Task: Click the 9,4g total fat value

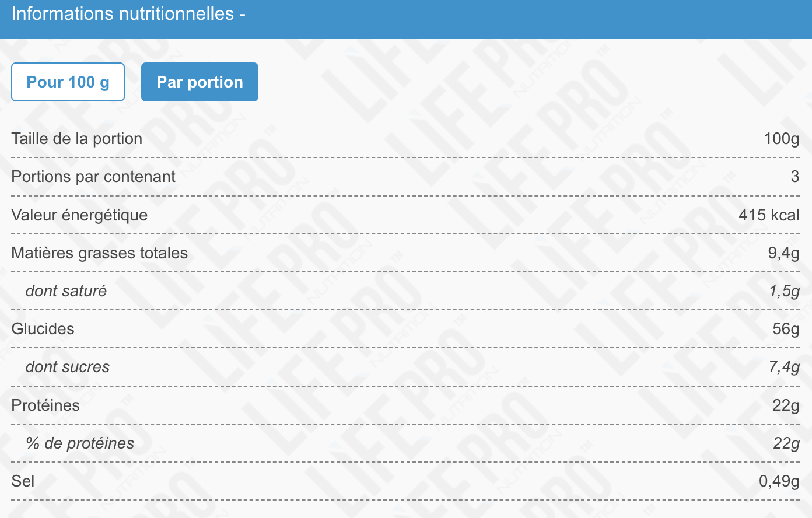Action: click(783, 253)
